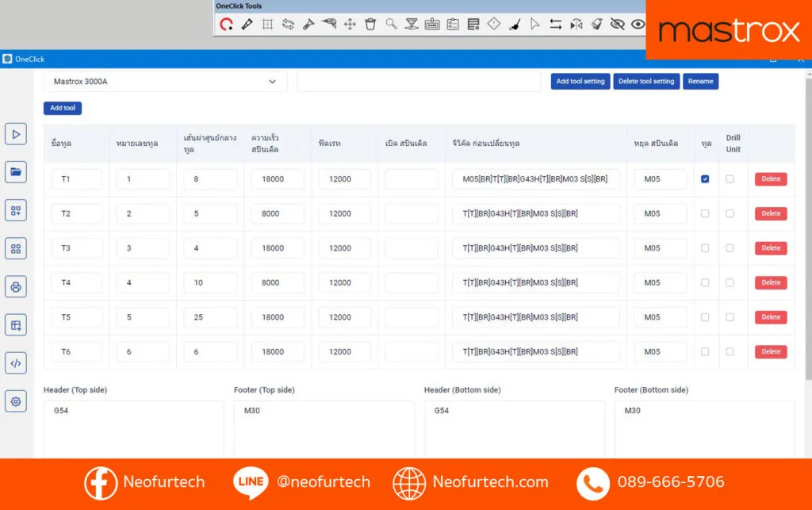Select the flashlight tool in OneClick Tools
The image size is (812, 510).
point(308,25)
